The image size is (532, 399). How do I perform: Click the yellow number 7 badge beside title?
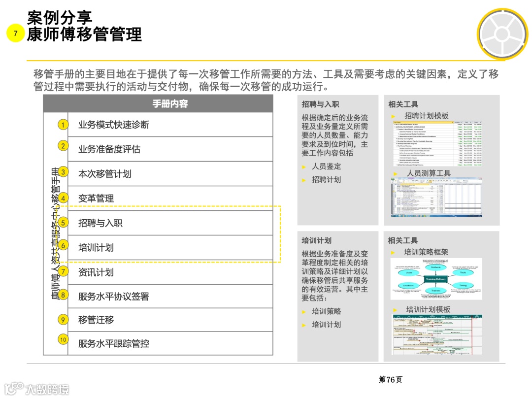(x=15, y=33)
